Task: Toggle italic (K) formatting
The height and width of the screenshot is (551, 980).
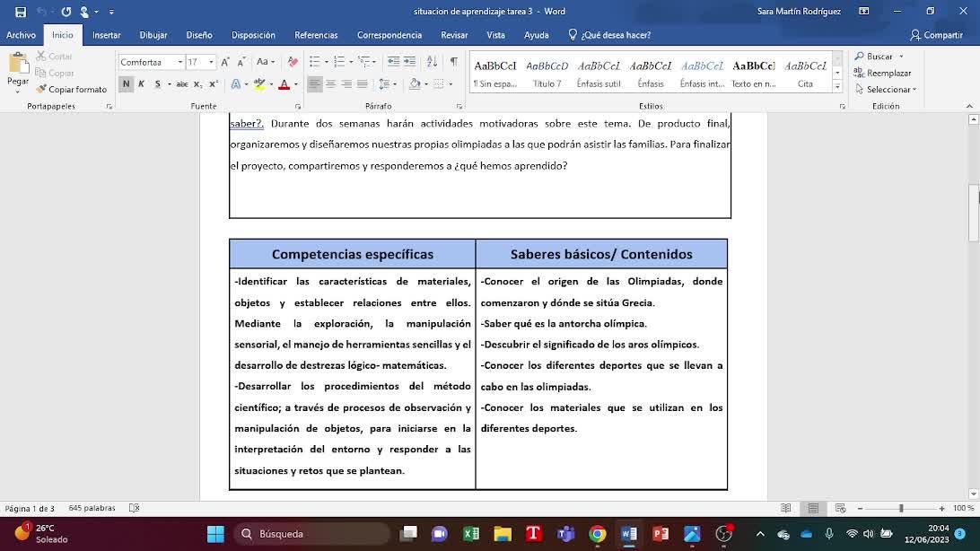Action: click(141, 84)
